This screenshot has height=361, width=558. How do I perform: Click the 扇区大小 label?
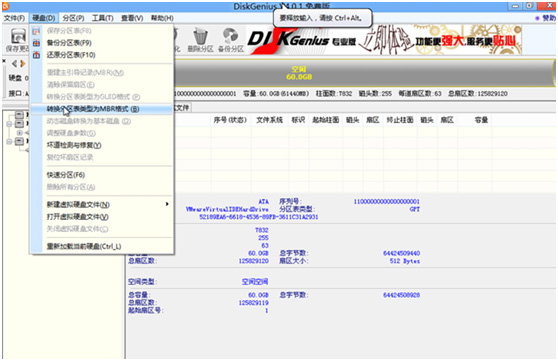tap(294, 261)
